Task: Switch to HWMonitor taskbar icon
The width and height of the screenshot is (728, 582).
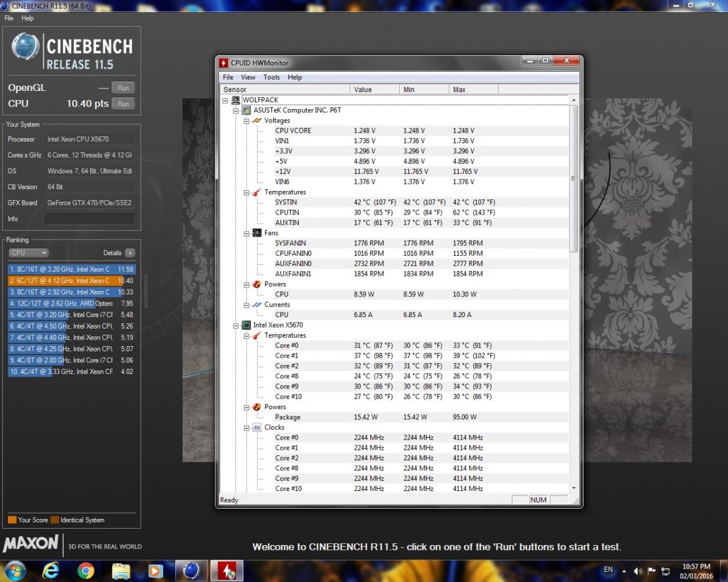Action: (x=227, y=571)
